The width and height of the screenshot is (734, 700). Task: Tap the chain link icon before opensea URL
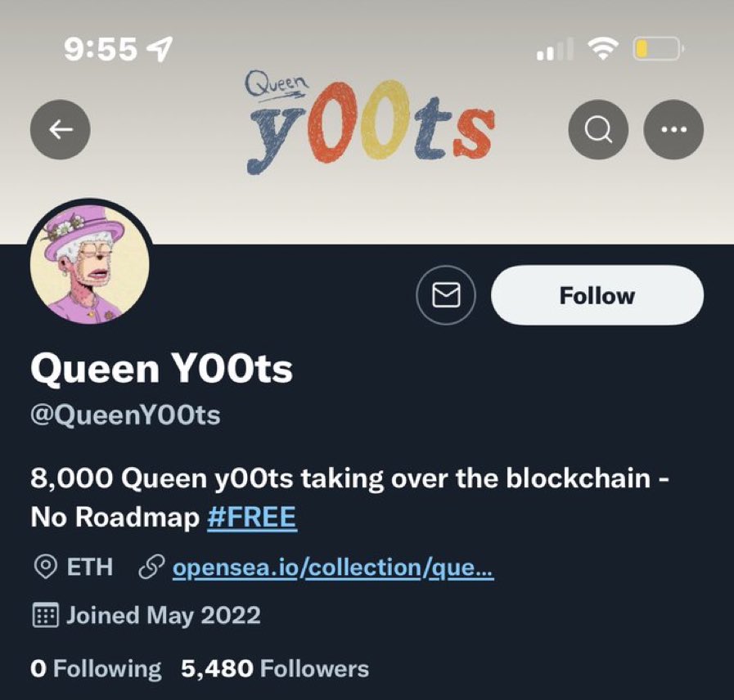[x=152, y=567]
